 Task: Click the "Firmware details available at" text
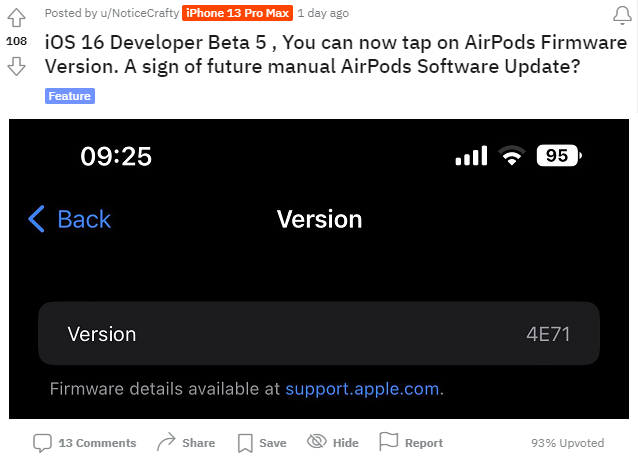click(165, 389)
